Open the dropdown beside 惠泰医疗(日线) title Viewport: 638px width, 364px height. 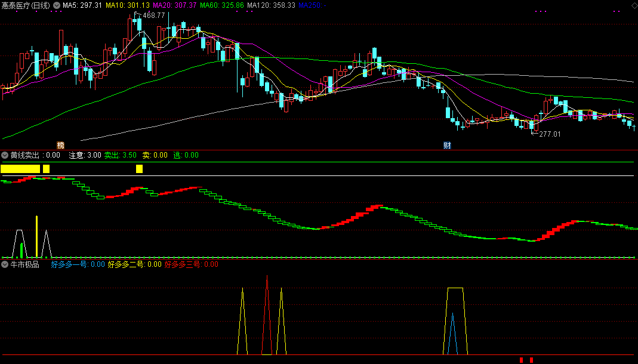(57, 5)
